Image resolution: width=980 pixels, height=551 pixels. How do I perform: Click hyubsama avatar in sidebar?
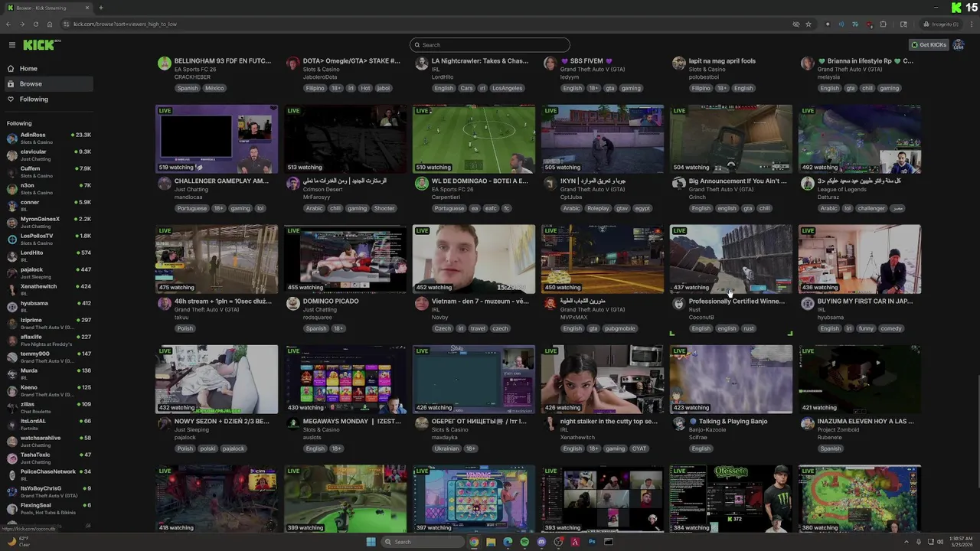pyautogui.click(x=11, y=306)
